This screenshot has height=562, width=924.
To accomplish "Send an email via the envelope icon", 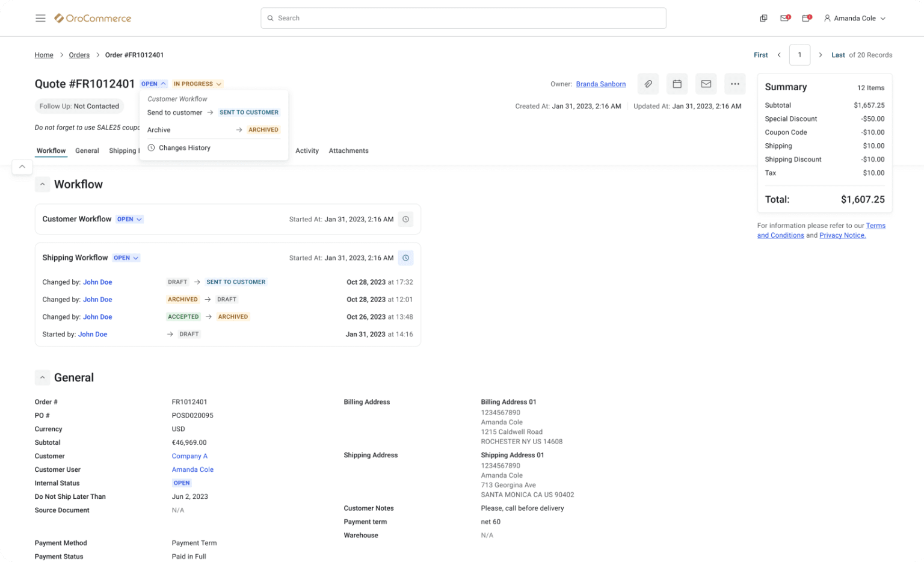I will coord(706,84).
